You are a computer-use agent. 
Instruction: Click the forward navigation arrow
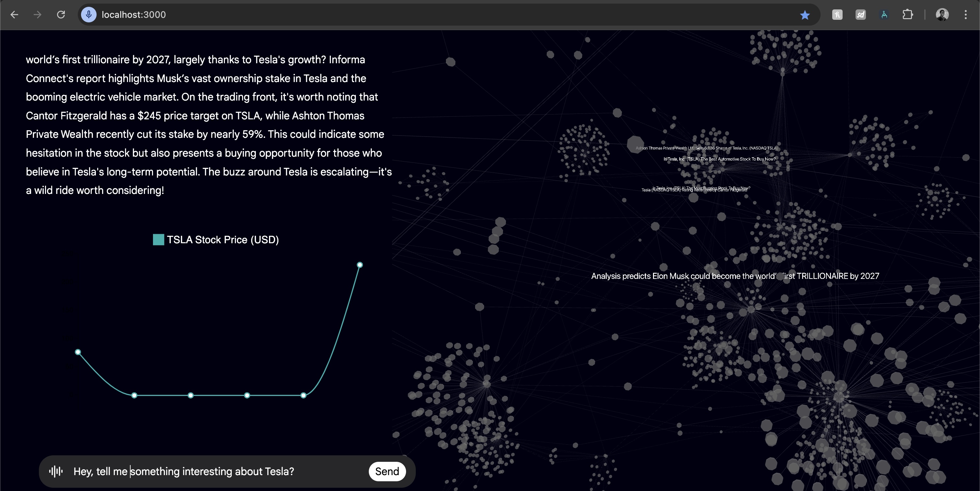[37, 15]
